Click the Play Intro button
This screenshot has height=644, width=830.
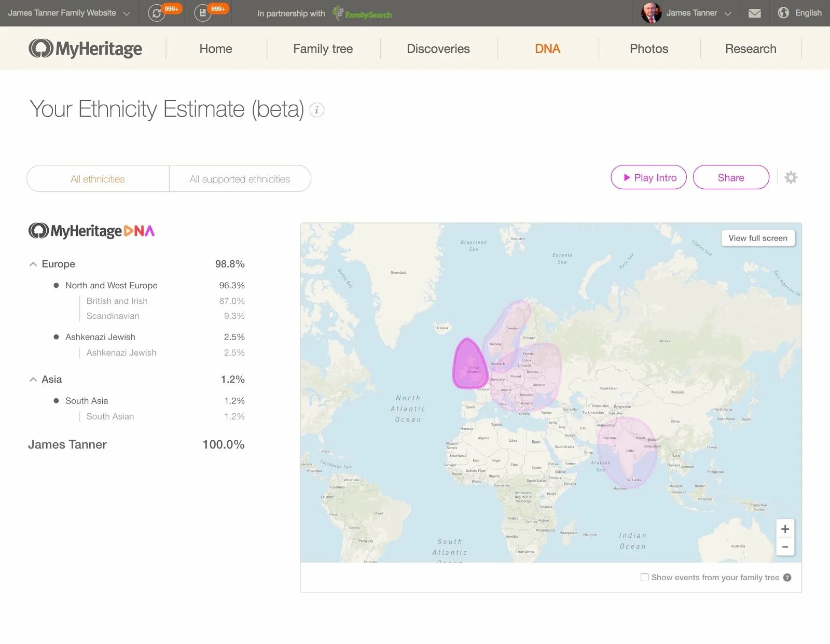tap(649, 177)
